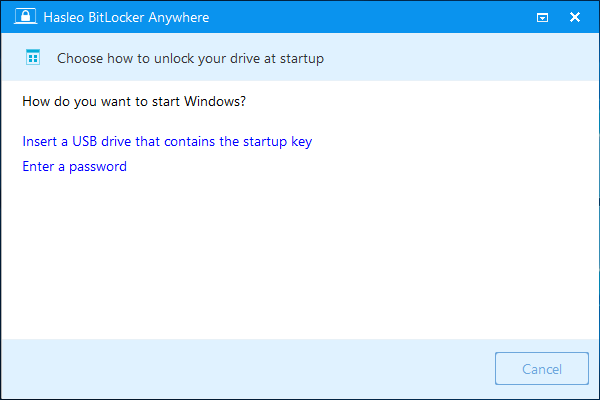Viewport: 600px width, 400px height.
Task: Click the Hasleo lock icon in title bar
Action: pos(18,17)
